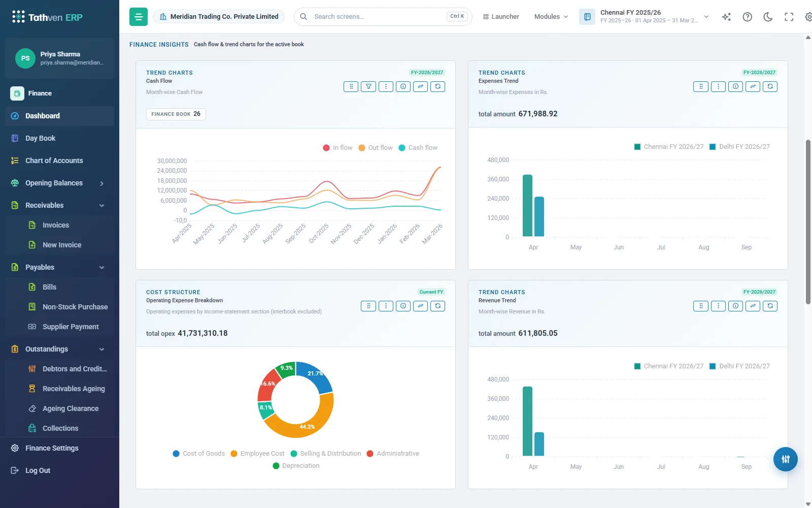
Task: Click the page vertical scrollbar thumb
Action: click(x=808, y=222)
